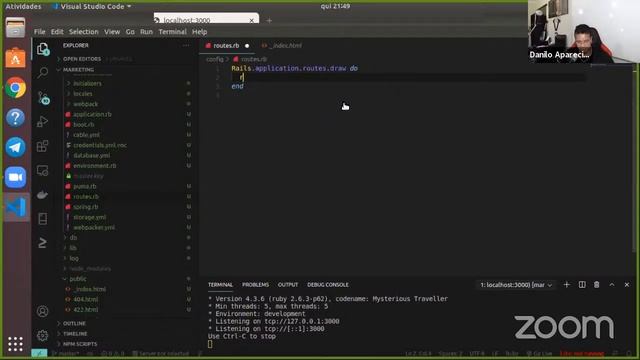Split the terminal panel
The height and width of the screenshot is (360, 640).
582,284
